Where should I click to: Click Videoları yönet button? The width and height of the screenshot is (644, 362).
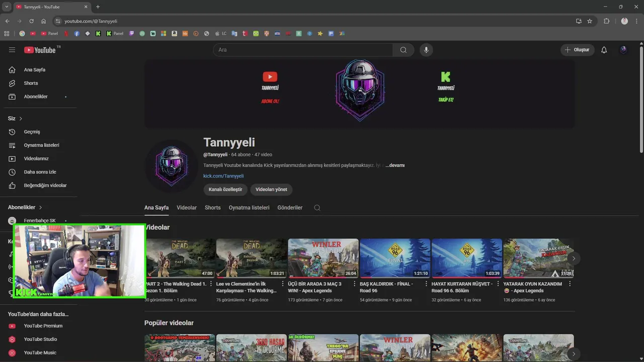[271, 190]
